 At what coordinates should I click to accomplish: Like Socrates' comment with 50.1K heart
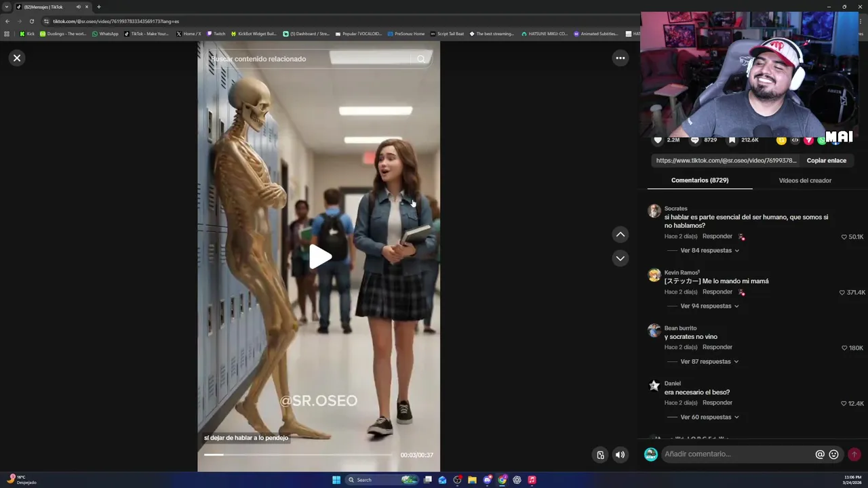point(844,237)
